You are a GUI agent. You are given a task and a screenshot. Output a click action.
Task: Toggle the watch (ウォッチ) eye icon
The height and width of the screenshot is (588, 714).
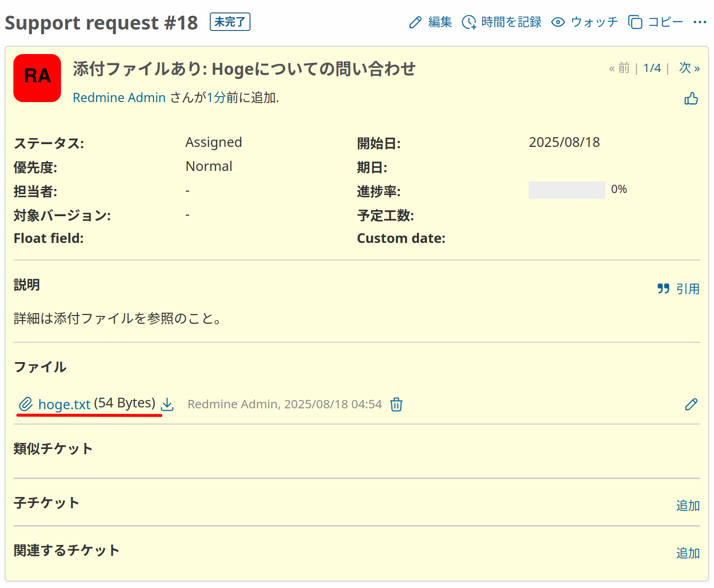point(558,22)
